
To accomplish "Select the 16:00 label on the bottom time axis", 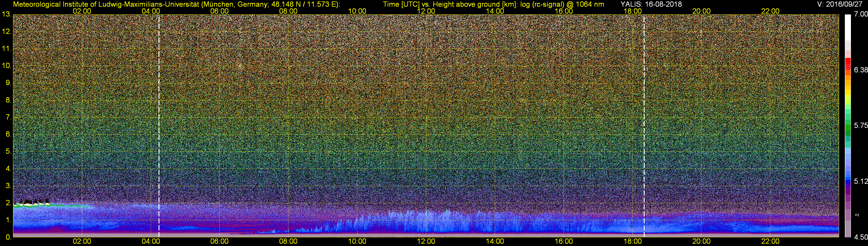I will (x=564, y=242).
